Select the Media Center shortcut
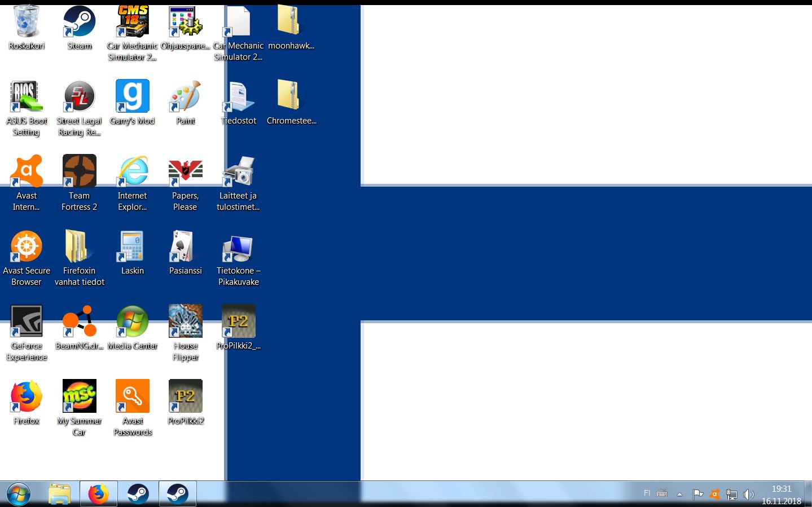 click(133, 328)
